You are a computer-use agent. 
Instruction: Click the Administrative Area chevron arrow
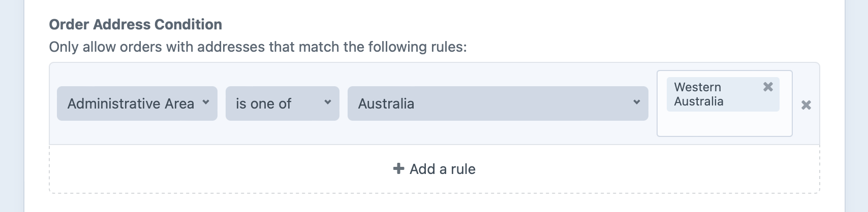206,102
